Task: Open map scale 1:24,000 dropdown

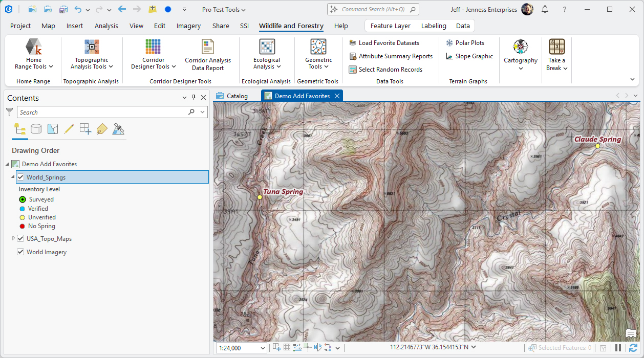Action: [263, 348]
